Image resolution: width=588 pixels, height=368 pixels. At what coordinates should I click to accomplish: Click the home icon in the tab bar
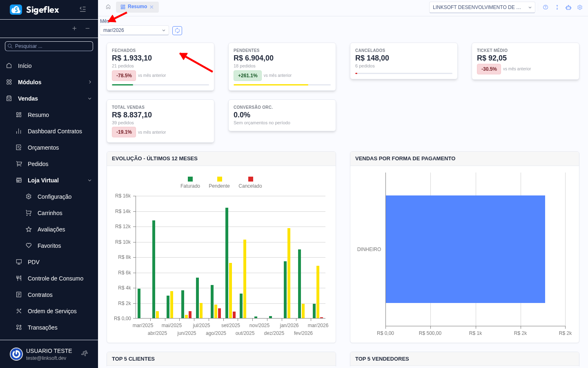(108, 7)
